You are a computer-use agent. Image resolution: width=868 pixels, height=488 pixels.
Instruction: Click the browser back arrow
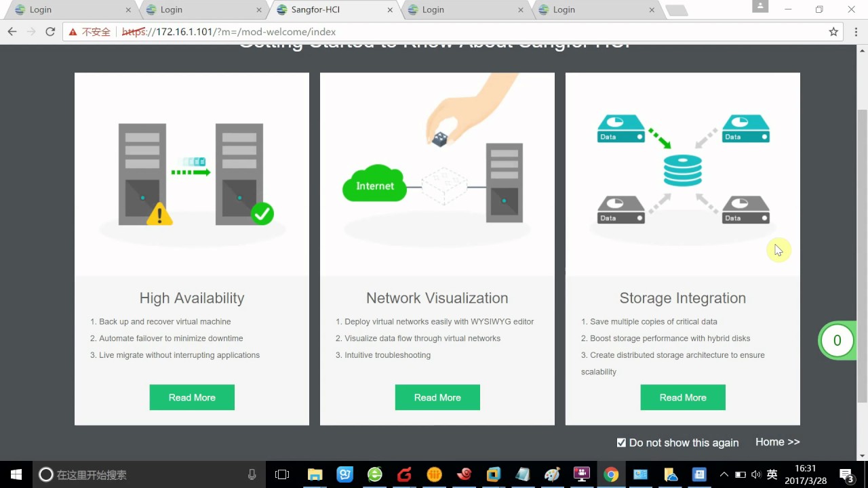pyautogui.click(x=12, y=32)
